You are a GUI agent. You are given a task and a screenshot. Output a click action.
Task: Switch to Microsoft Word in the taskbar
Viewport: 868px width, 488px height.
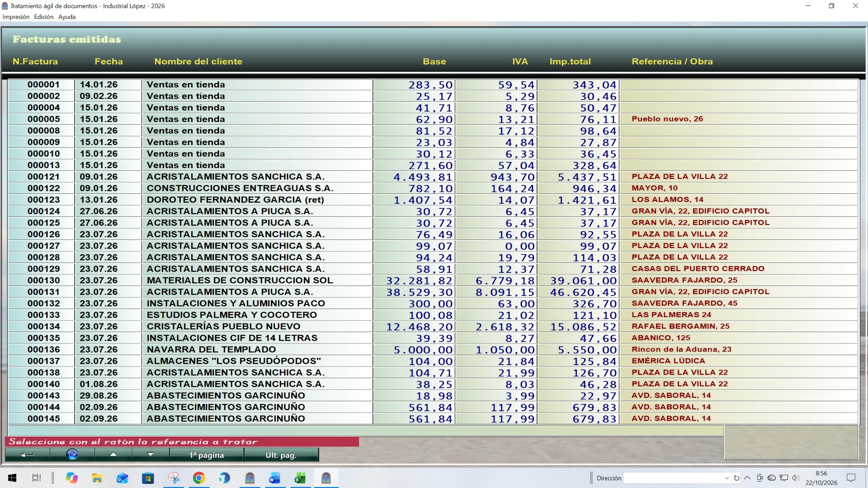pos(275,478)
